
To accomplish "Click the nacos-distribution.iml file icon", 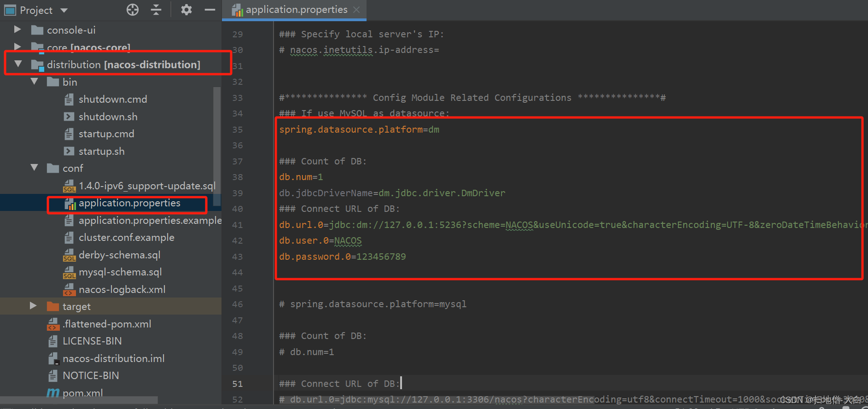I will [53, 358].
